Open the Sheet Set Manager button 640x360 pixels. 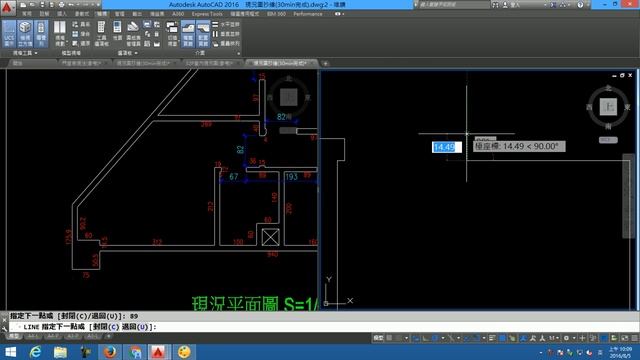click(x=133, y=34)
